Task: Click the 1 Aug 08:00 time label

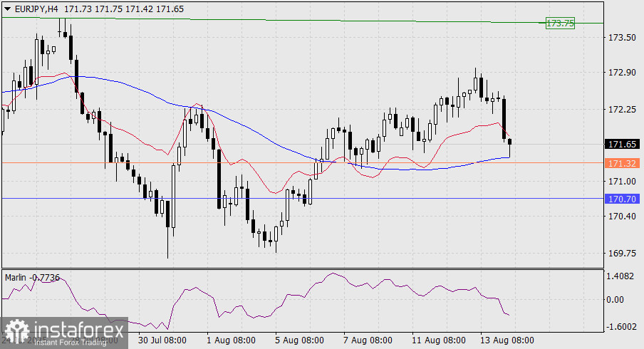Action: point(231,340)
